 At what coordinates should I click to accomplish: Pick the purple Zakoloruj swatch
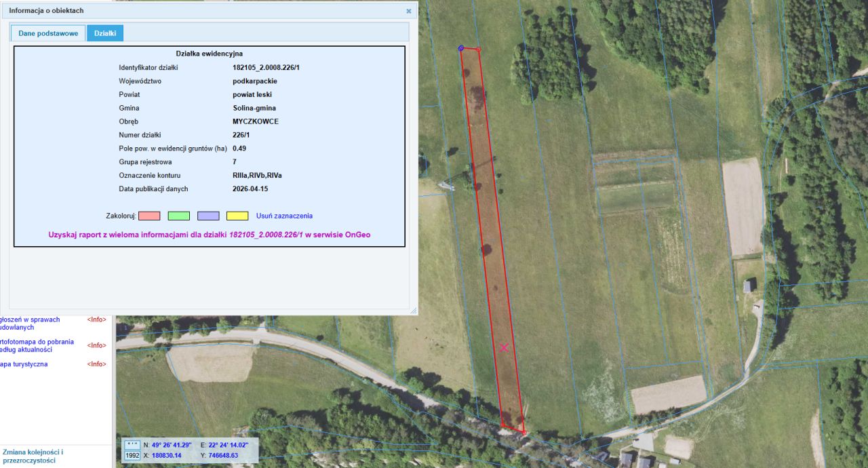[208, 216]
